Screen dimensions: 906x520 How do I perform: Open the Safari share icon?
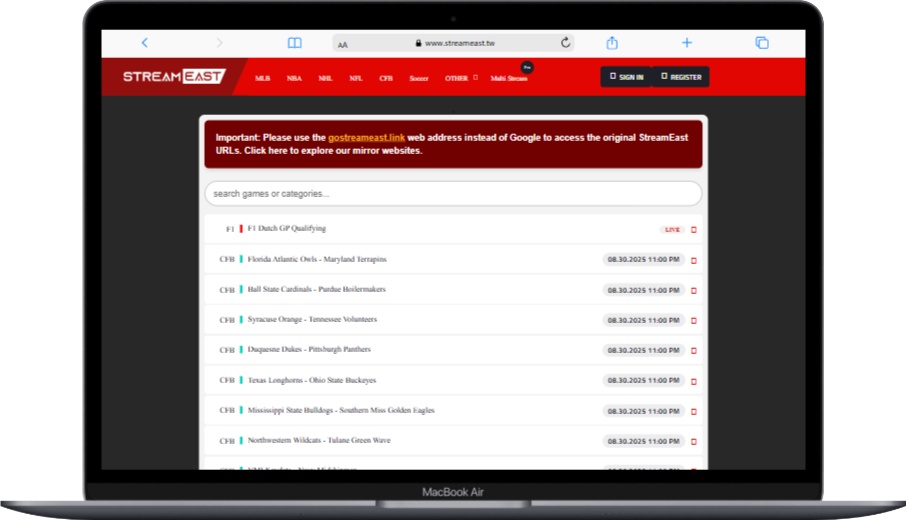click(612, 43)
